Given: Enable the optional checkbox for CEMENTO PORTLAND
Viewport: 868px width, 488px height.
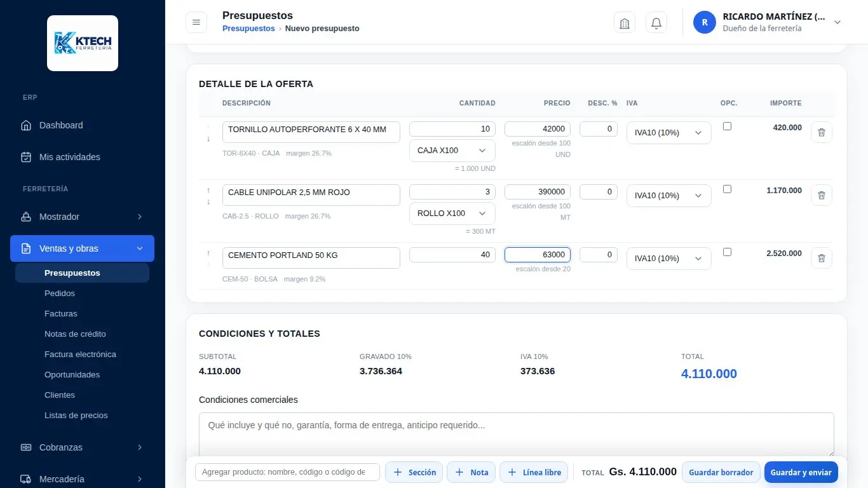Looking at the screenshot, I should pyautogui.click(x=728, y=252).
